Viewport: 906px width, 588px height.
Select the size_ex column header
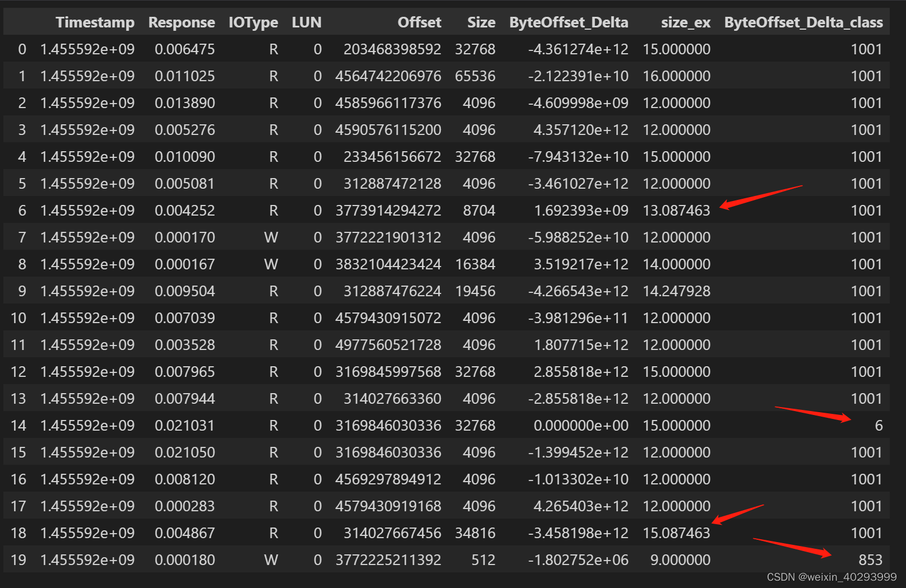point(686,22)
